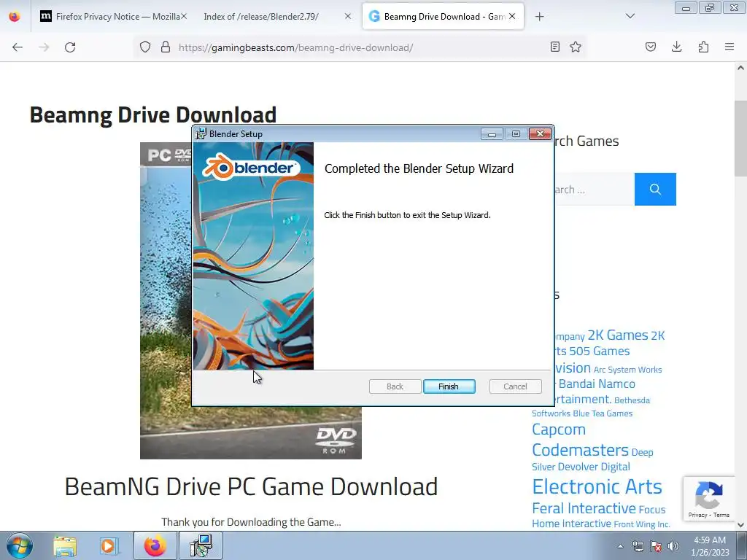The image size is (747, 560).
Task: Open the Electronic Arts tag link
Action: point(597,486)
